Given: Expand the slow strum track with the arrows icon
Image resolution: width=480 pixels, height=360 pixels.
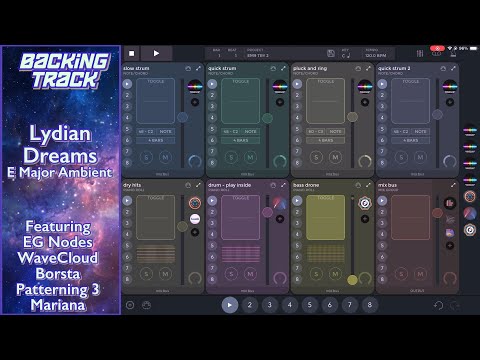Looking at the screenshot, I should click(x=198, y=68).
